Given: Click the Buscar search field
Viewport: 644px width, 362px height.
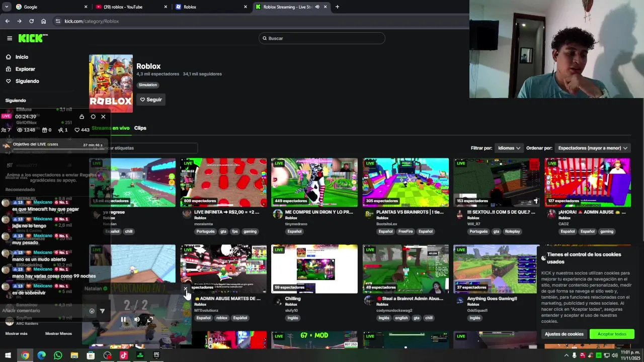Looking at the screenshot, I should tap(322, 38).
